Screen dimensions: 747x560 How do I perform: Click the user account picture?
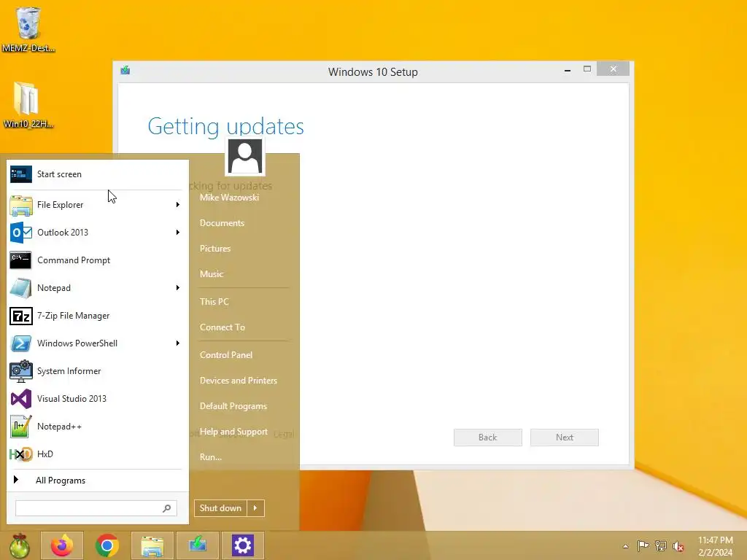point(245,157)
